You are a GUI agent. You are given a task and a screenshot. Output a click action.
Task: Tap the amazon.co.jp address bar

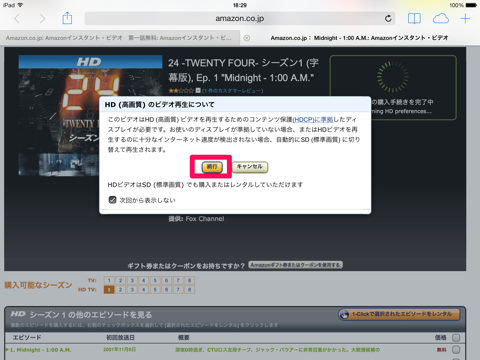point(240,18)
